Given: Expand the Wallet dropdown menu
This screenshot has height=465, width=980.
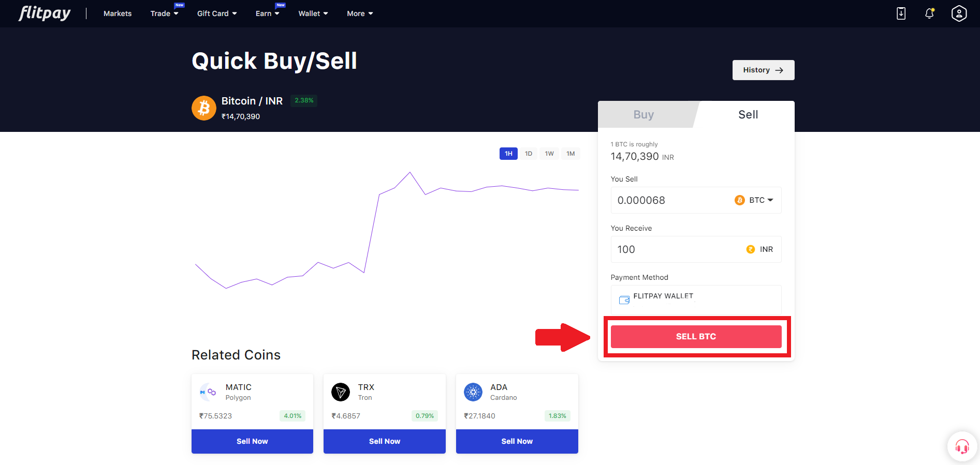Looking at the screenshot, I should 313,13.
